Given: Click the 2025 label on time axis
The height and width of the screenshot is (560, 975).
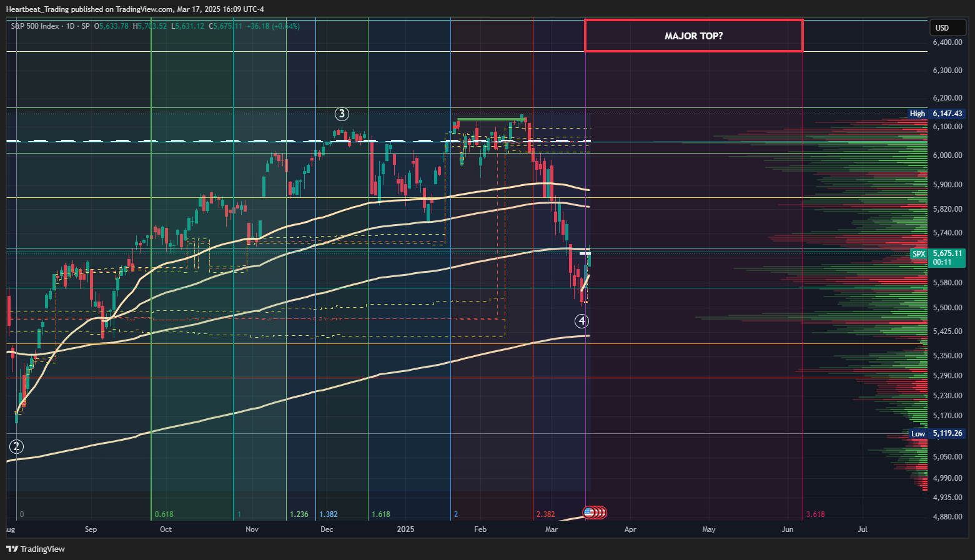Looking at the screenshot, I should pyautogui.click(x=405, y=529).
